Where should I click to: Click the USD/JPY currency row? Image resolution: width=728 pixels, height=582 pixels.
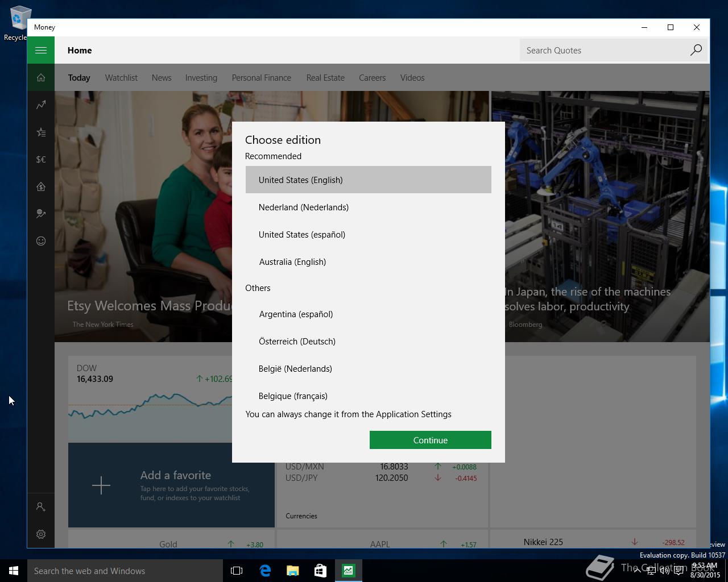[381, 478]
